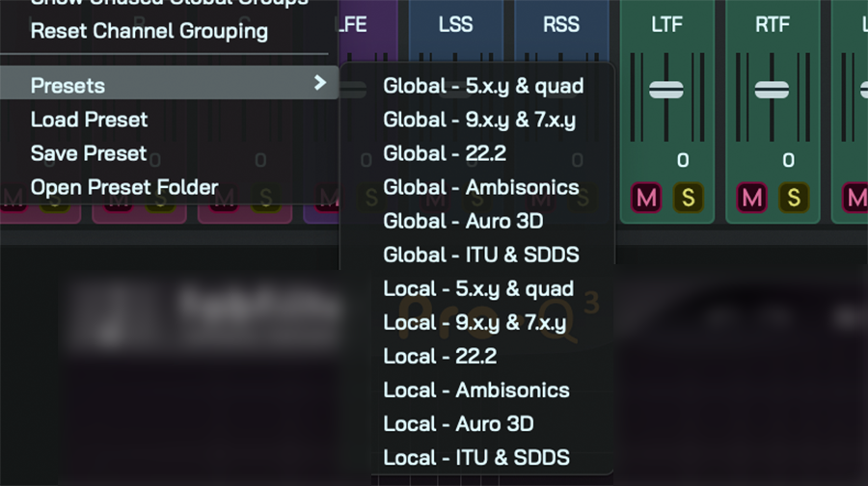This screenshot has width=868, height=486.
Task: Select Save Preset option
Action: coord(88,153)
